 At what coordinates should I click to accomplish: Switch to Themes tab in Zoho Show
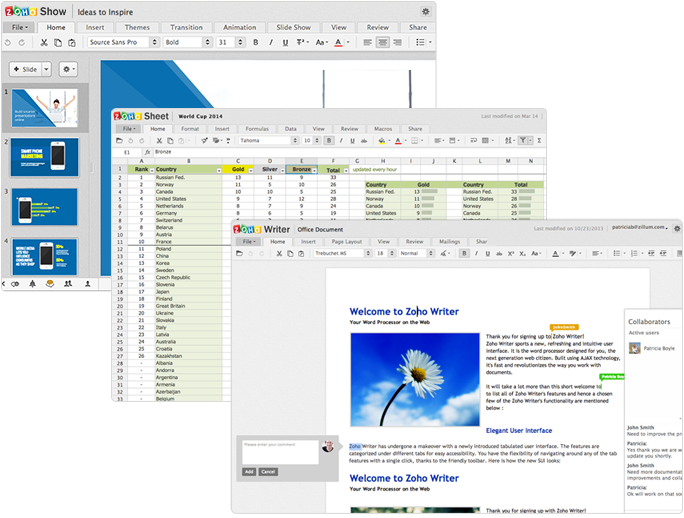point(137,27)
